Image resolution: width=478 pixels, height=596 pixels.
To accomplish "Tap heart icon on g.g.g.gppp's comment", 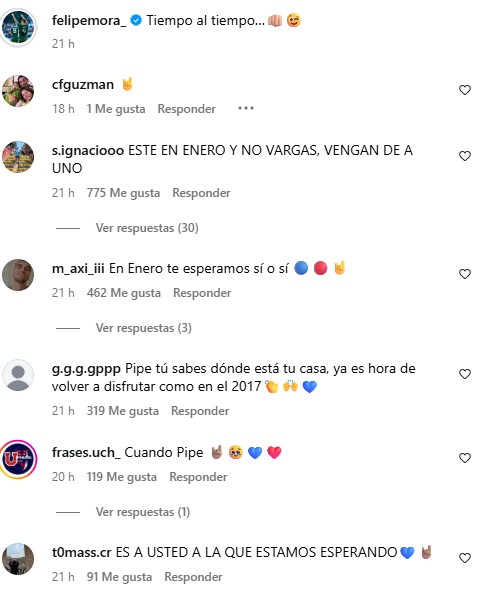I will coord(465,374).
